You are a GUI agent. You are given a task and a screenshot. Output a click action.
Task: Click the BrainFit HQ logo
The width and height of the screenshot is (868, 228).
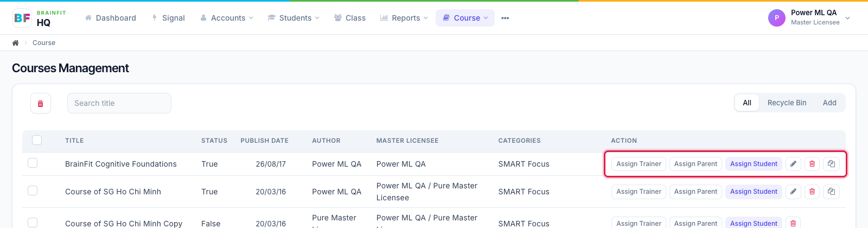40,18
